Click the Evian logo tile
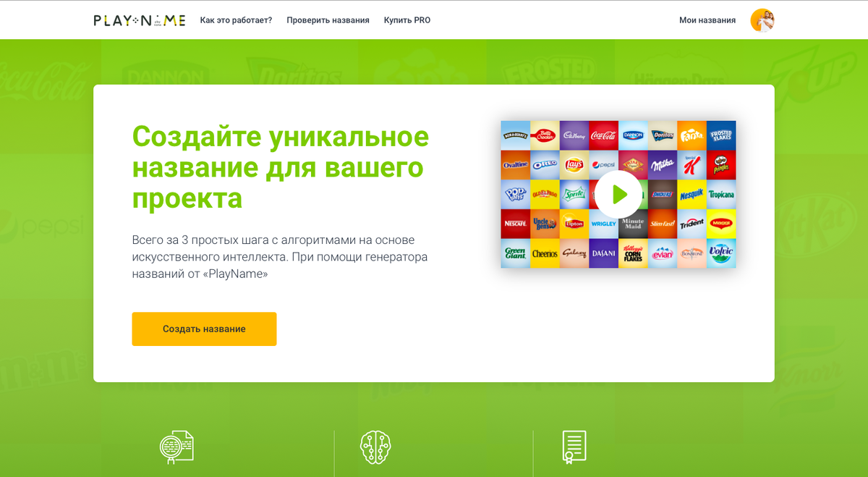 point(662,255)
